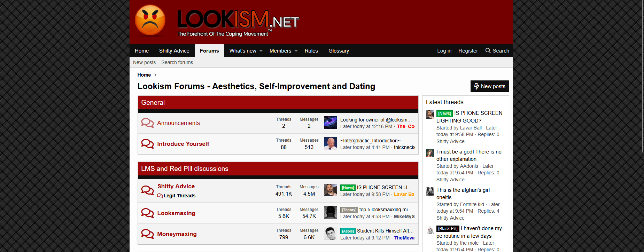Click the [Aspie] tag in Moneymaxing row

(x=348, y=231)
